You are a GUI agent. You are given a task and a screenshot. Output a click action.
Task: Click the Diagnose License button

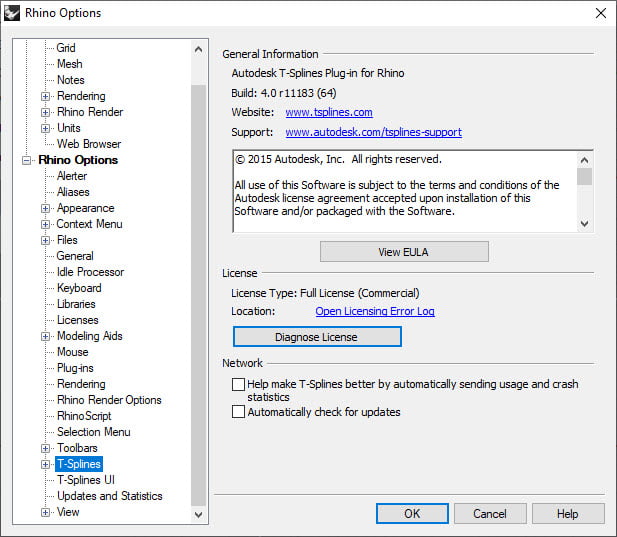[317, 337]
